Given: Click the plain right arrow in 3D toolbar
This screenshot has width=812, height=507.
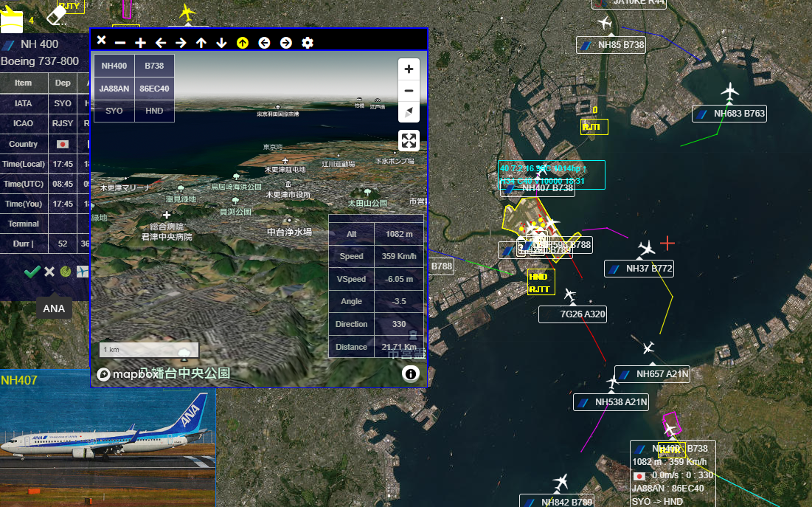Looking at the screenshot, I should point(181,43).
